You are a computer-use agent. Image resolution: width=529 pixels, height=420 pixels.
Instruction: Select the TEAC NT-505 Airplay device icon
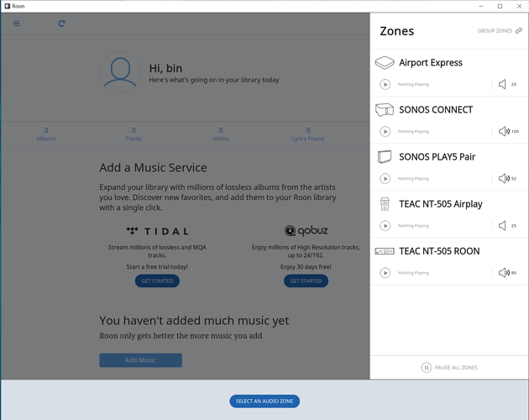point(385,204)
